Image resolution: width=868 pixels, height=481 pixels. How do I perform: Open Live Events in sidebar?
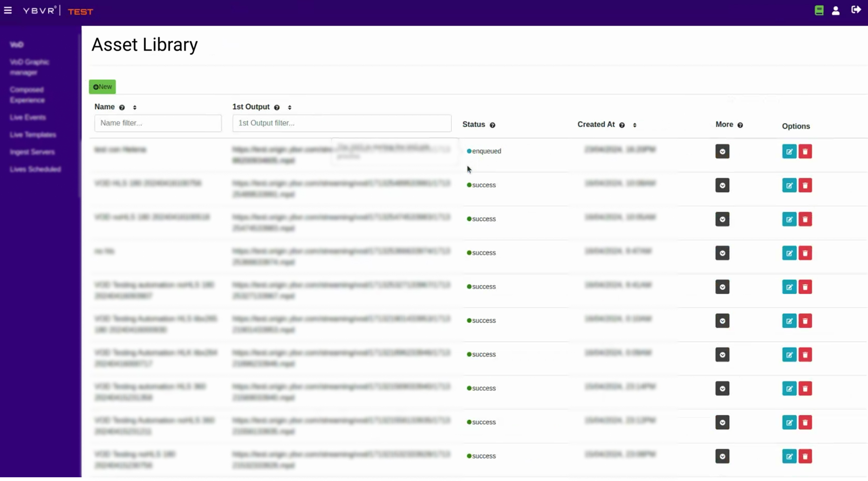(28, 117)
